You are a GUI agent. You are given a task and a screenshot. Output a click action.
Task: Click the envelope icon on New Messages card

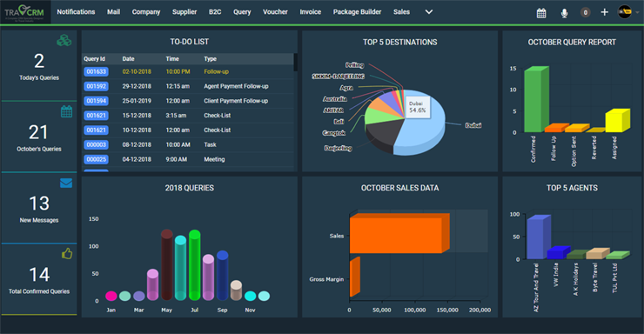(66, 183)
